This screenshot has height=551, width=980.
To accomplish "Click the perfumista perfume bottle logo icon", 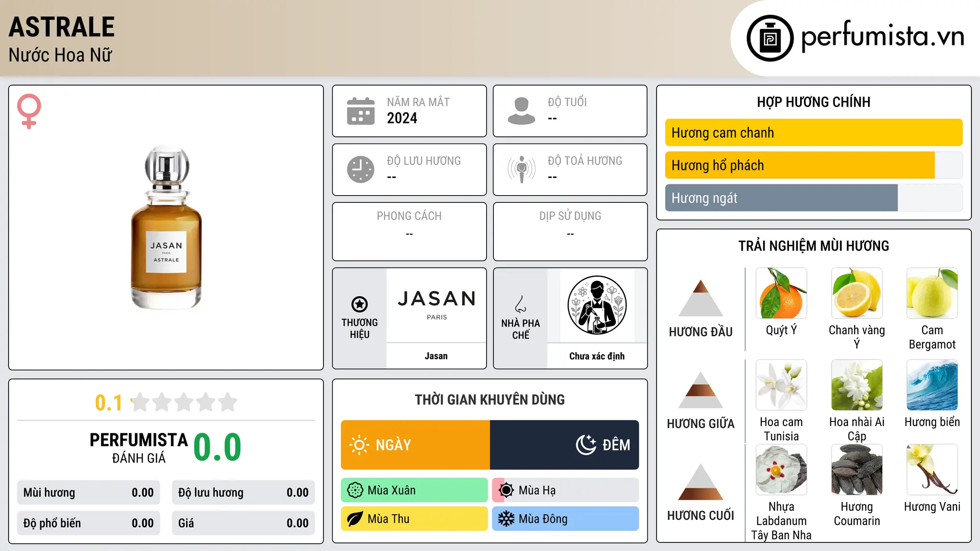I will pyautogui.click(x=770, y=38).
